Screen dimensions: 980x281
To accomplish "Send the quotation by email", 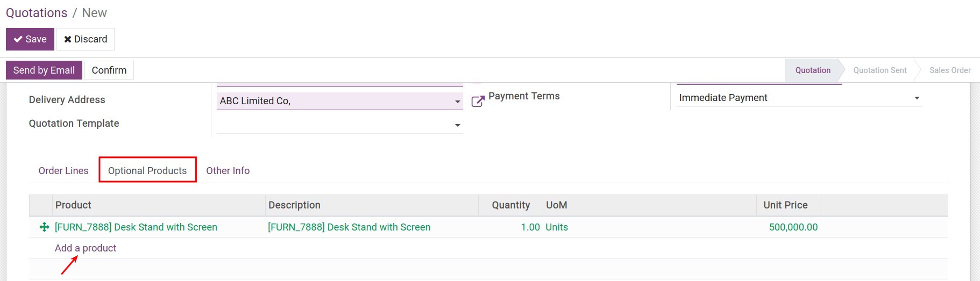I will 44,70.
